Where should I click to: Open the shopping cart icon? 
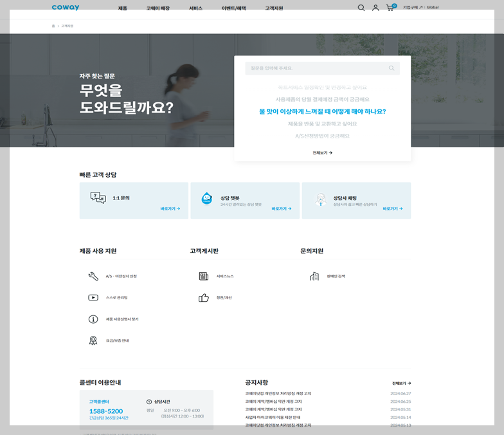390,8
